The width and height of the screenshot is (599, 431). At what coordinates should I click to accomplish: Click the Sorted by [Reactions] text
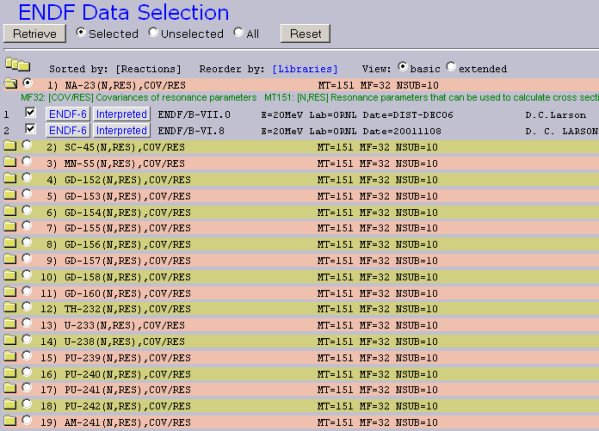point(115,69)
